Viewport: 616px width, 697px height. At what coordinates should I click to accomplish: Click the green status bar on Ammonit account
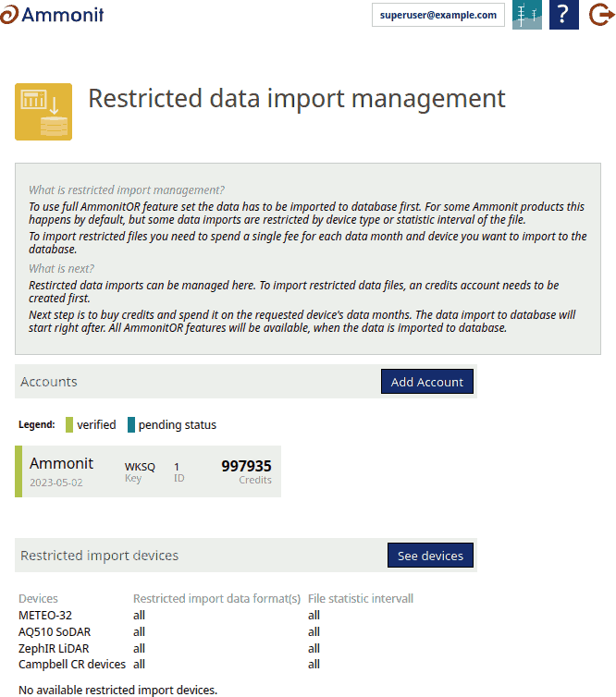coord(18,471)
